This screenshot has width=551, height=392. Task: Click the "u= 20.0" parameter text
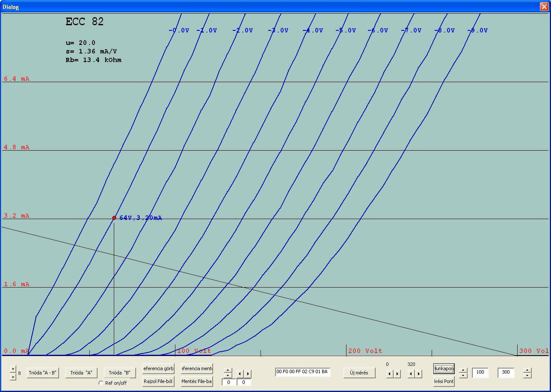[80, 43]
